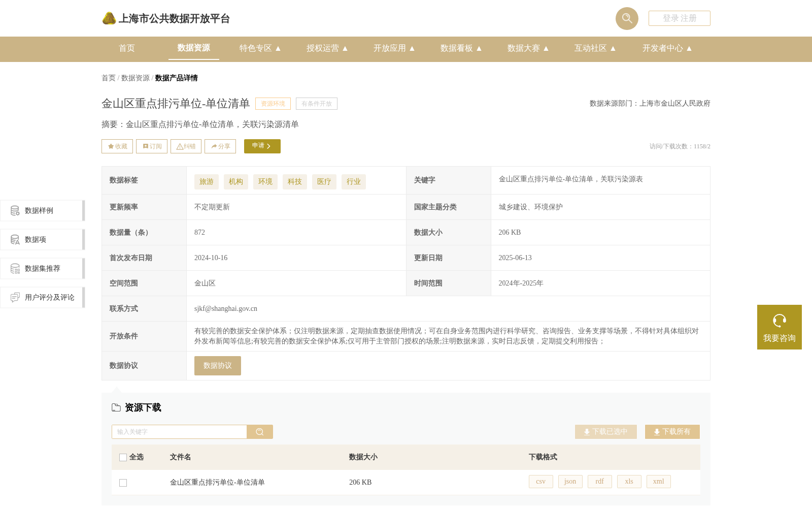
Task: Click the 科技 data tag
Action: click(x=295, y=182)
